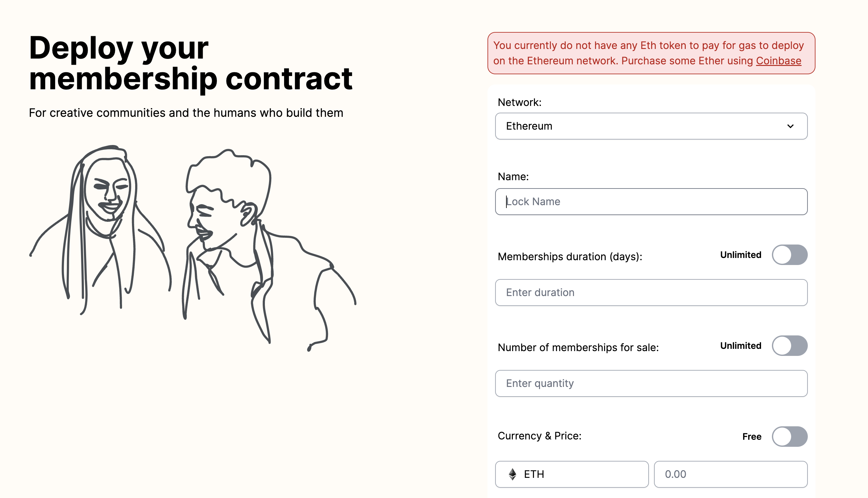Turn on the Free price toggle
Screen dimensions: 868x498
pyautogui.click(x=789, y=437)
